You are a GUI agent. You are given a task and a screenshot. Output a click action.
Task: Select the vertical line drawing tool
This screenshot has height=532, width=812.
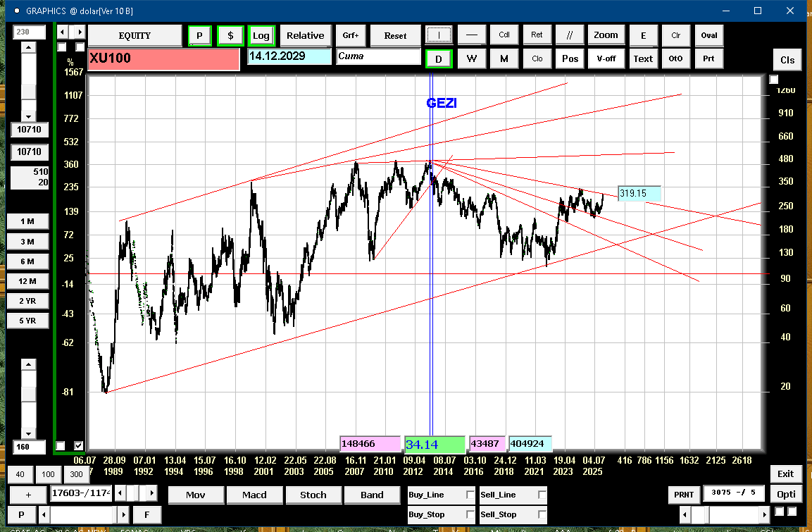click(439, 35)
